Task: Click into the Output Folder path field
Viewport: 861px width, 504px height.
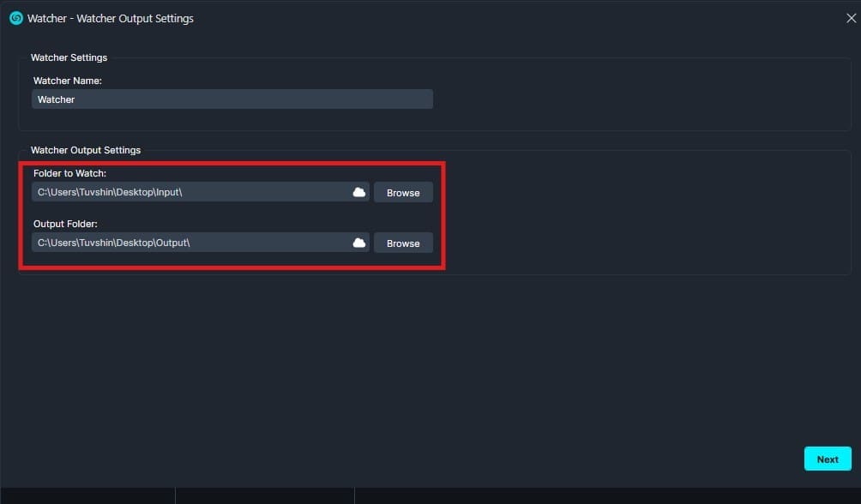Action: point(189,243)
